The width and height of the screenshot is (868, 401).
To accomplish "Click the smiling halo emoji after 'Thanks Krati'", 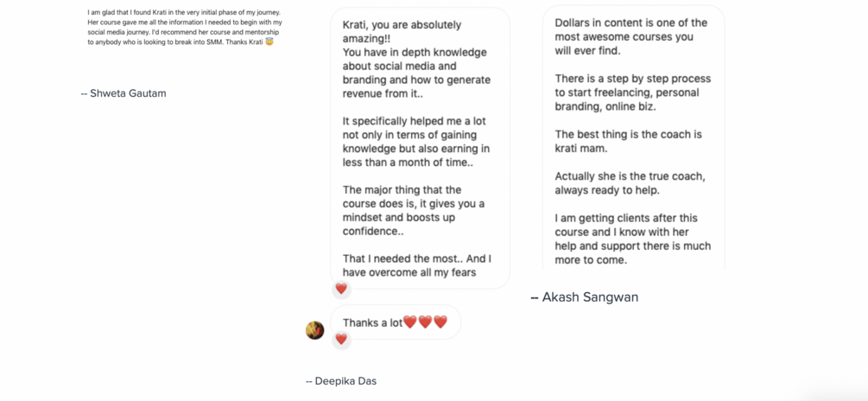I will pos(269,42).
